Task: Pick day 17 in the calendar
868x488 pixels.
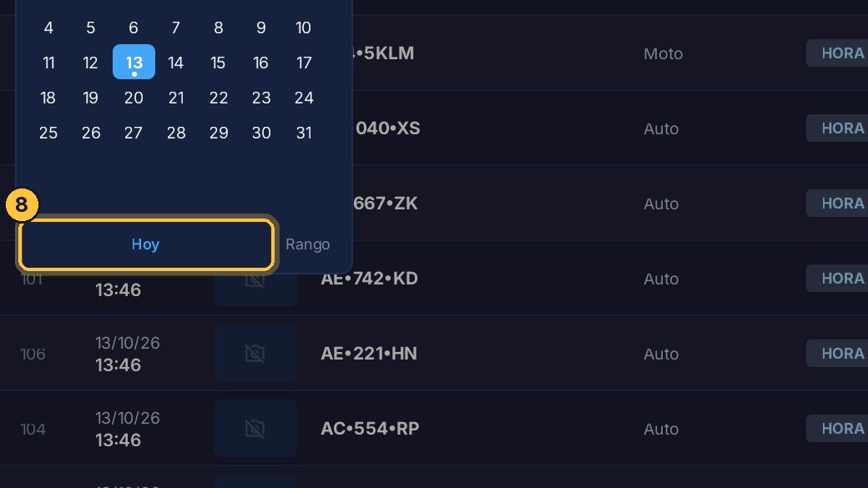Action: 304,63
